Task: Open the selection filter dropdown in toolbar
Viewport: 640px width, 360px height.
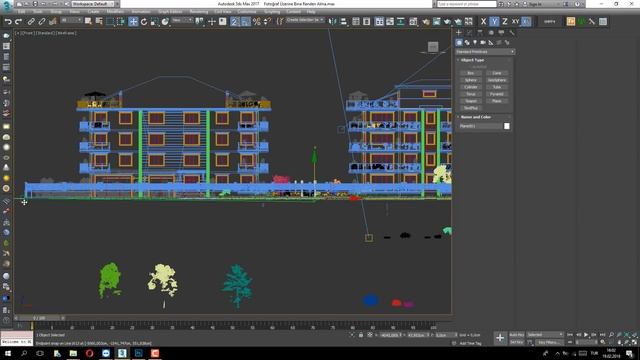Action: (71, 20)
